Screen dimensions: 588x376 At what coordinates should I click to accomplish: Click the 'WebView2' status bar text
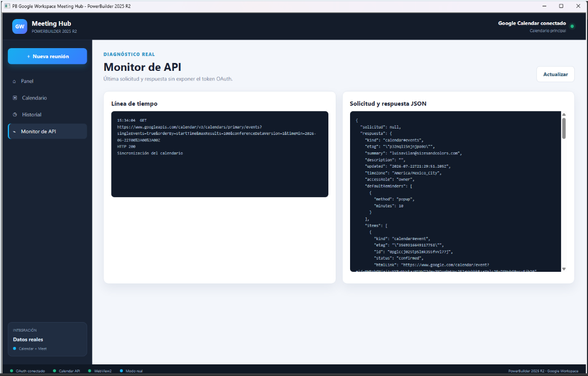pos(103,371)
